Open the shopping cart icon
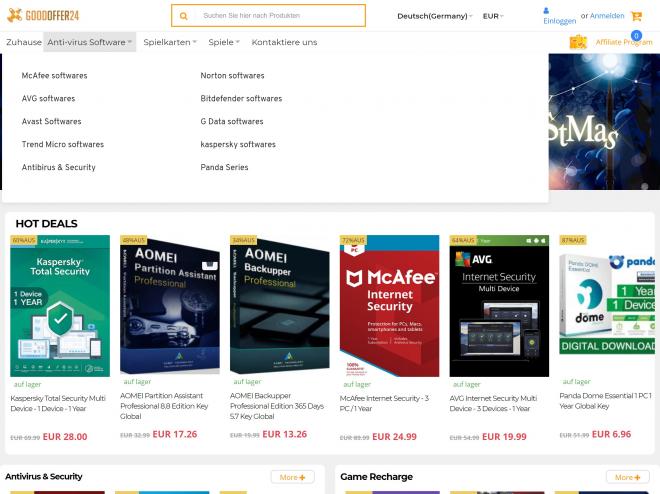660x494 pixels. (x=636, y=16)
